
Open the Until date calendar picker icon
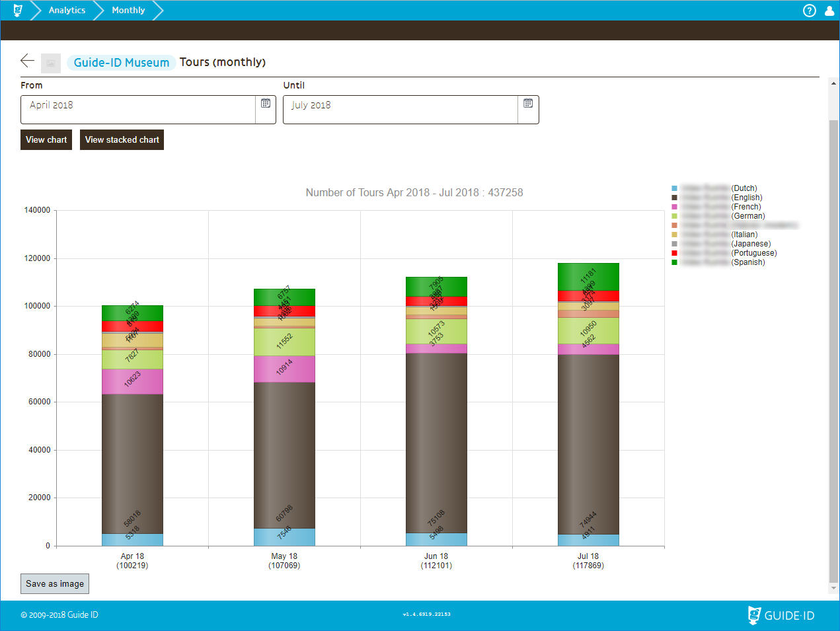(528, 103)
